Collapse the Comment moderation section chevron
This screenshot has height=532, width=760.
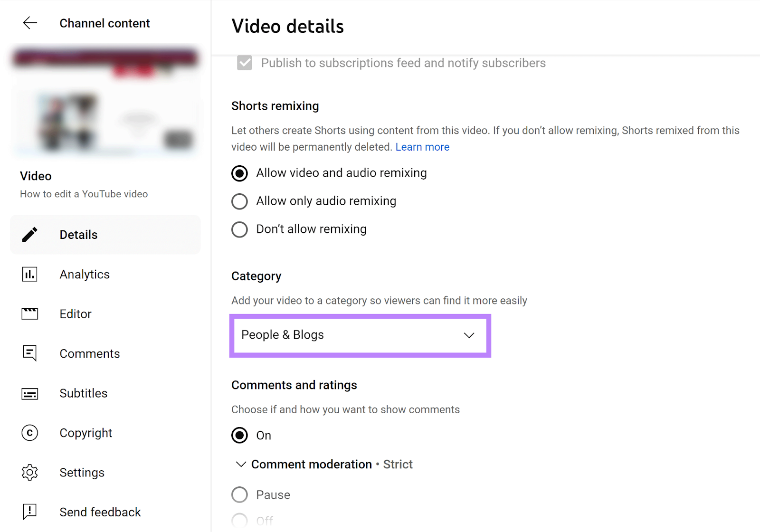(241, 464)
